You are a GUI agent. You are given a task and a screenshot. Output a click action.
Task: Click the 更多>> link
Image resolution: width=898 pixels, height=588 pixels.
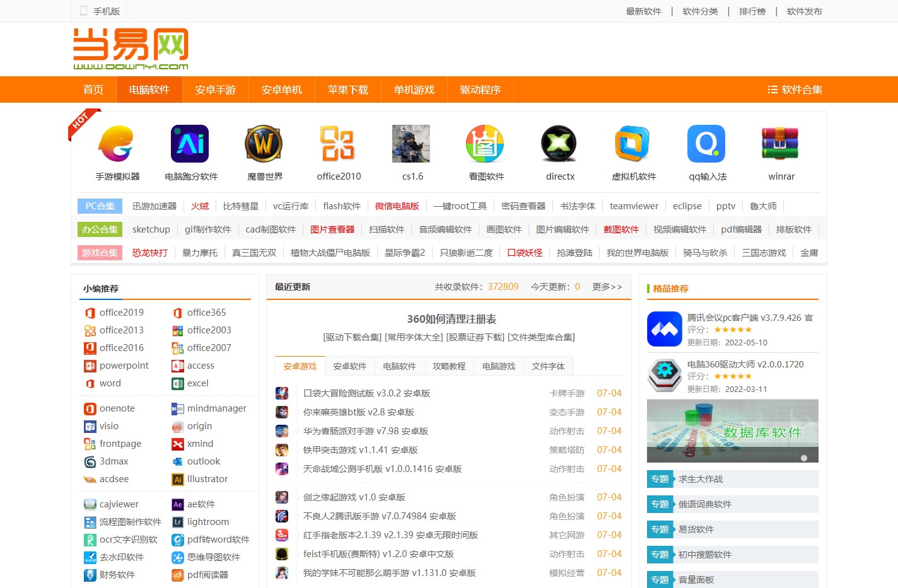(x=607, y=287)
